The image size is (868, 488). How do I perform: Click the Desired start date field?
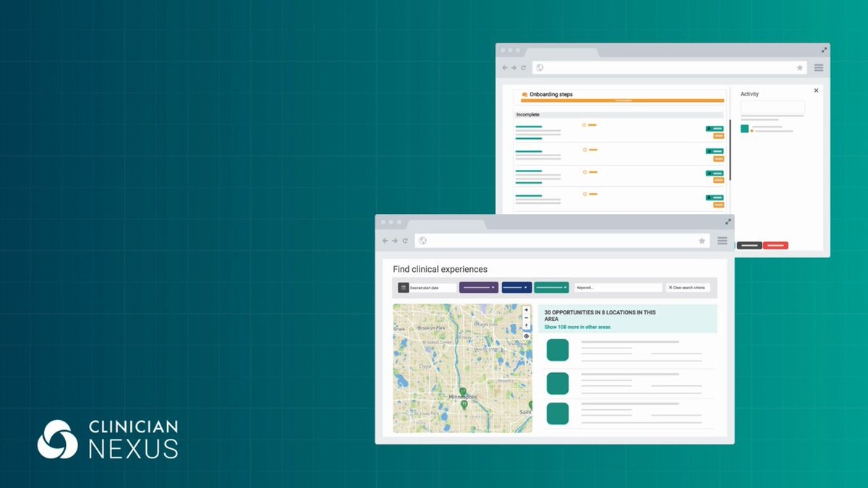tap(432, 288)
